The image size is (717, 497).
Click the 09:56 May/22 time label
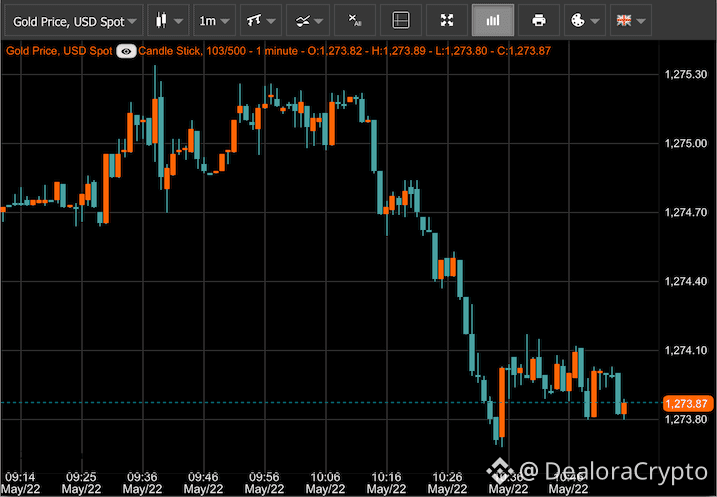(x=264, y=483)
